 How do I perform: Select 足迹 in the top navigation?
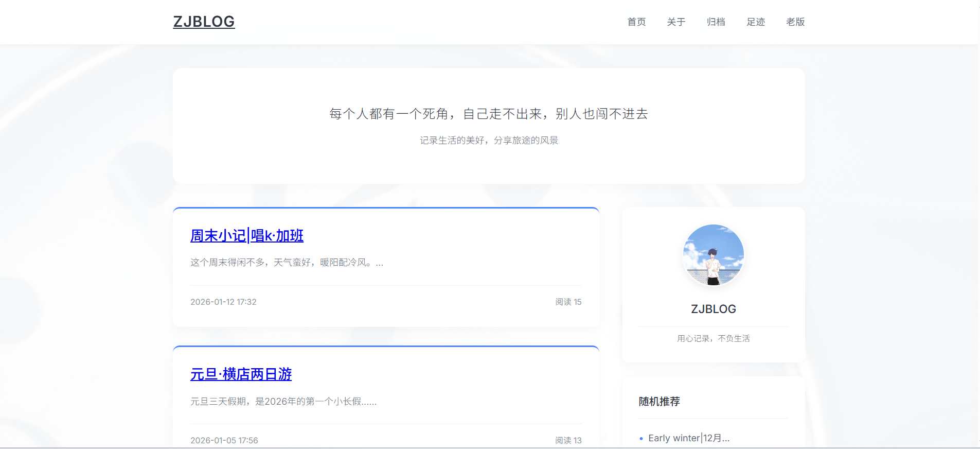756,22
